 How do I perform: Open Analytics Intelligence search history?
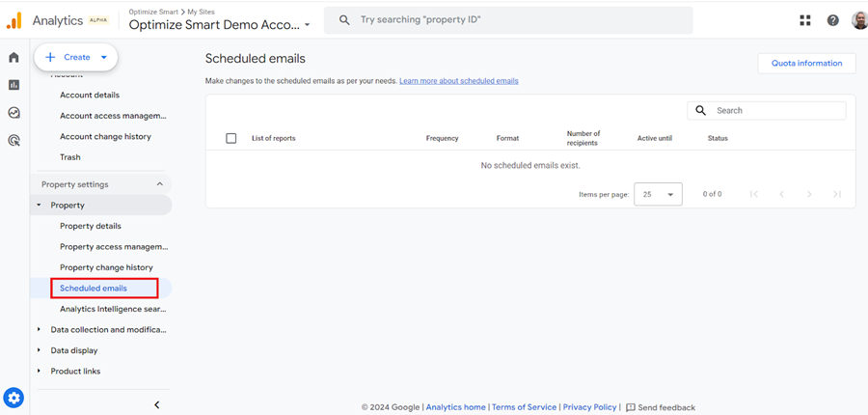[x=113, y=309]
